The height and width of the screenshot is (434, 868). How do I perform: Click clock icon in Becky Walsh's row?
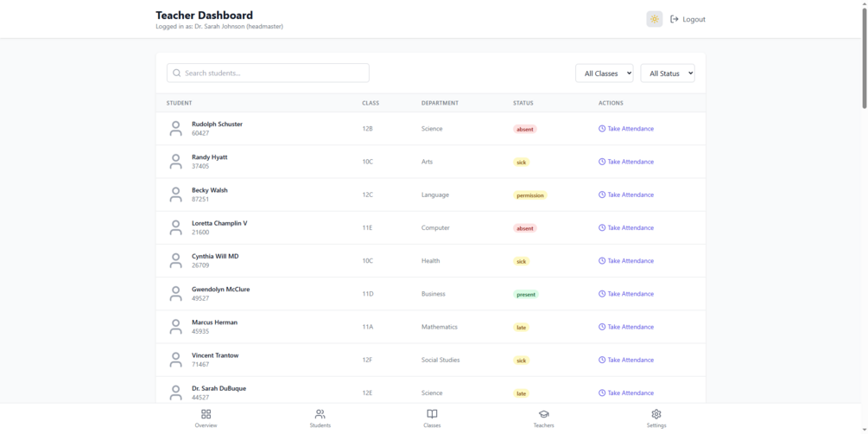click(x=602, y=195)
